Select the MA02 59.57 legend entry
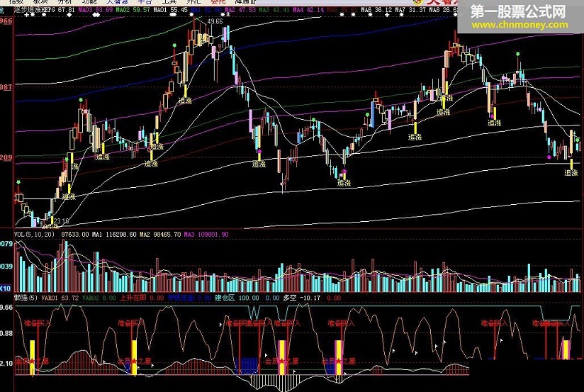Viewport: 584px width, 392px height. pyautogui.click(x=133, y=10)
